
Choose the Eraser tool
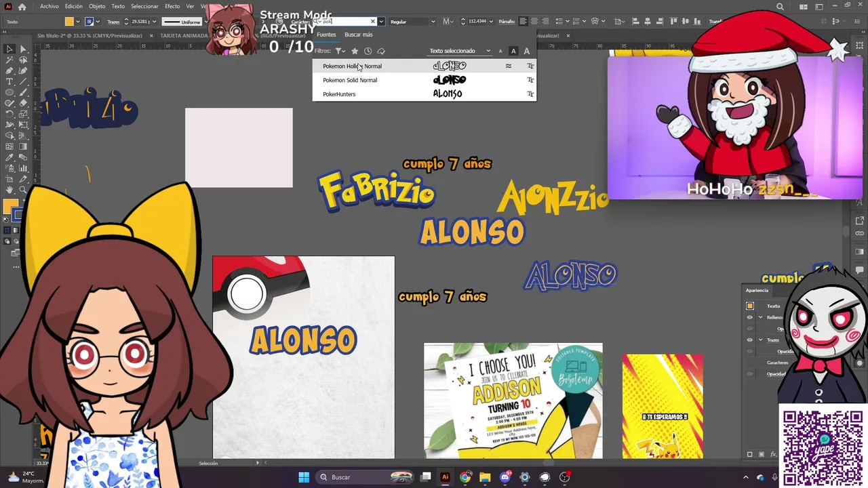coord(22,103)
